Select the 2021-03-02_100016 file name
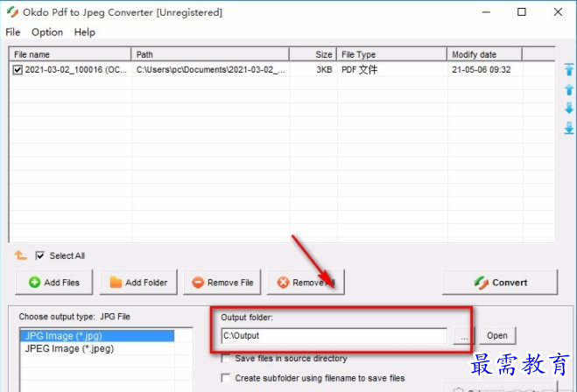The height and width of the screenshot is (392, 577). click(76, 69)
